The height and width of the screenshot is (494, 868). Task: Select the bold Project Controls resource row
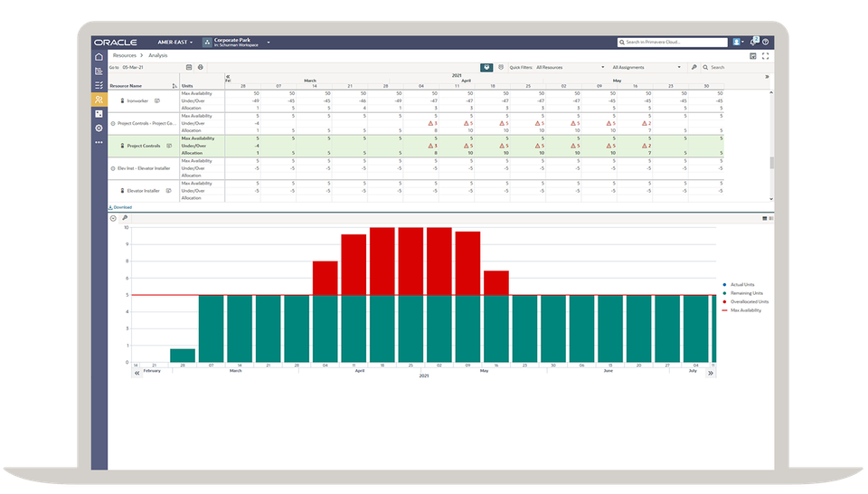click(x=416, y=146)
